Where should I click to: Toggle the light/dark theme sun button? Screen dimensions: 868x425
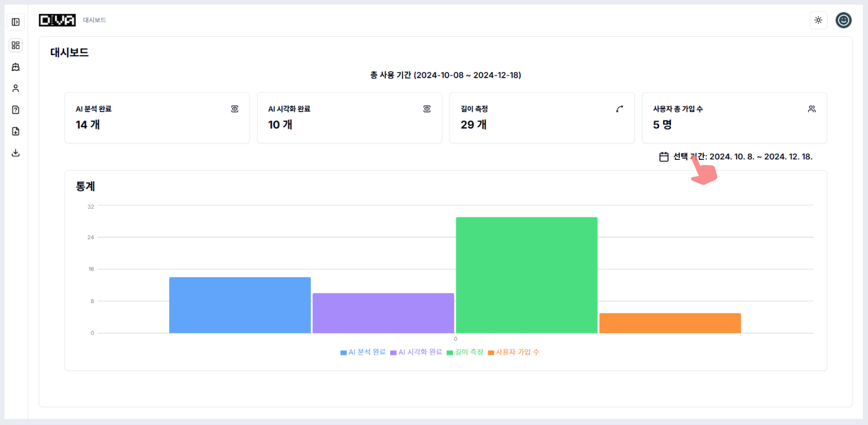818,20
